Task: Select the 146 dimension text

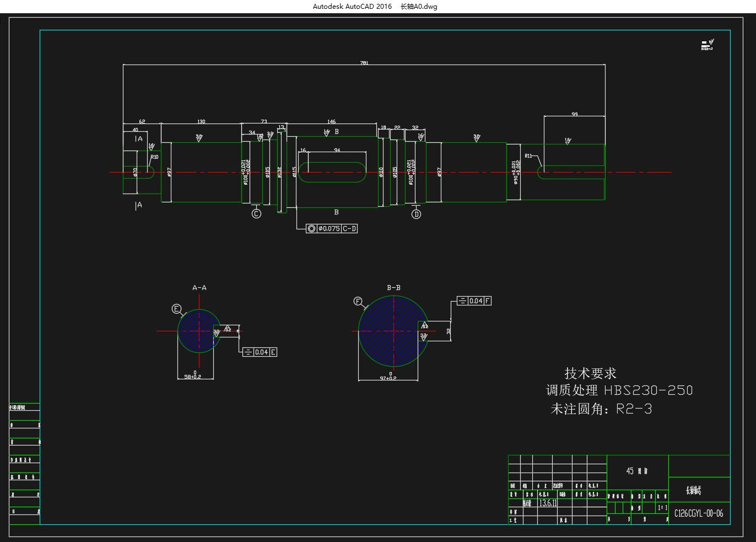Action: pyautogui.click(x=331, y=121)
